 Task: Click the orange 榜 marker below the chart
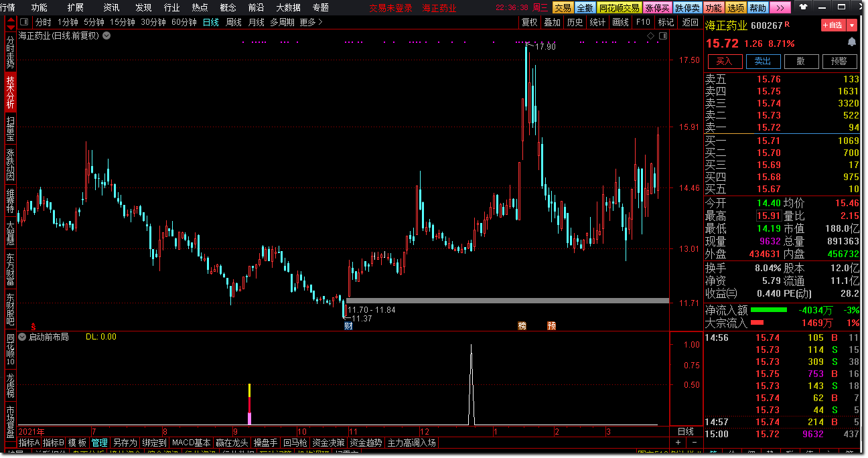tap(522, 326)
